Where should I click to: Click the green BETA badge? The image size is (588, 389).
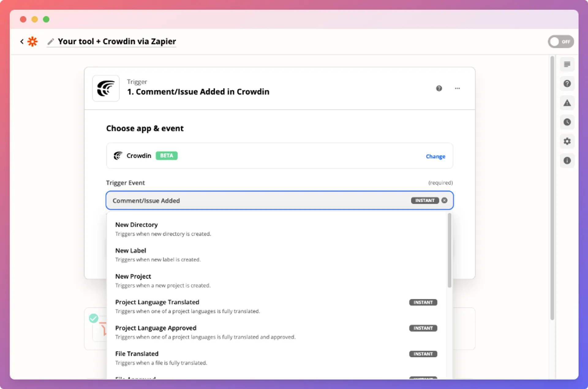pyautogui.click(x=167, y=155)
